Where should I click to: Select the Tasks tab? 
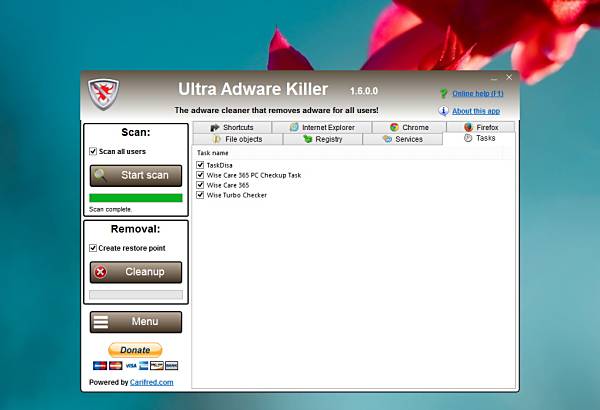coord(479,138)
